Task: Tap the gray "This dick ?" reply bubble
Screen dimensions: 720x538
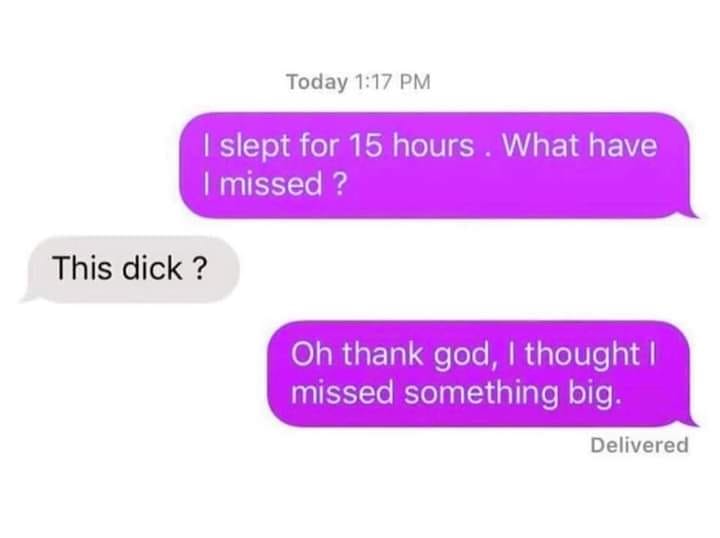Action: [x=130, y=269]
